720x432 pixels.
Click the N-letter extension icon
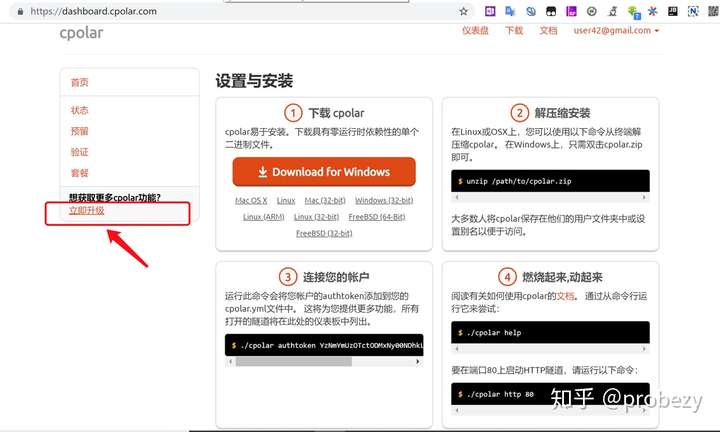(693, 11)
